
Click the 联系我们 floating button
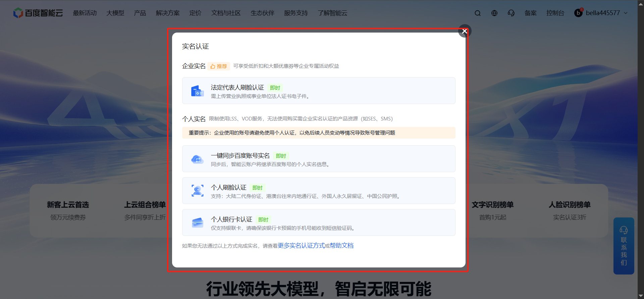point(624,246)
